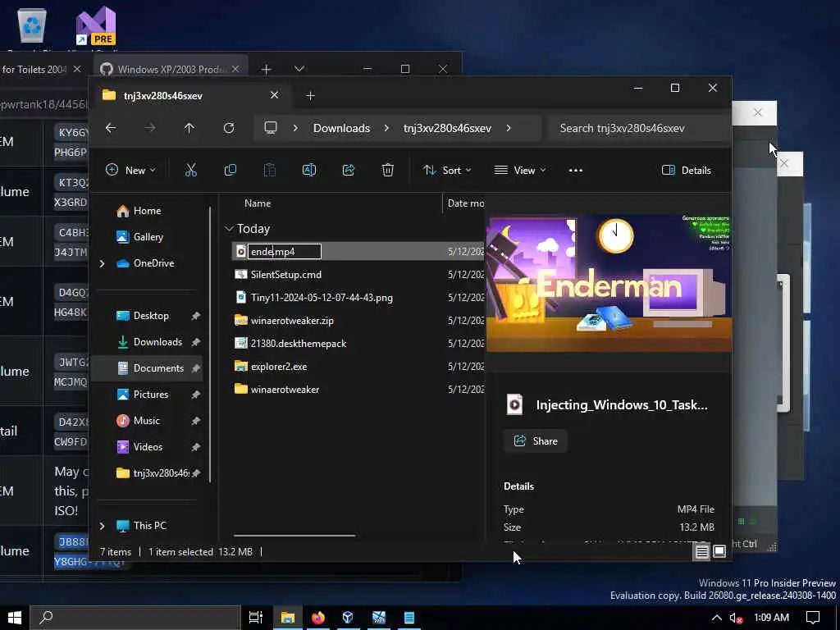
Task: Expand chevron after tnj3xv280s46sxev in address bar
Action: click(509, 128)
